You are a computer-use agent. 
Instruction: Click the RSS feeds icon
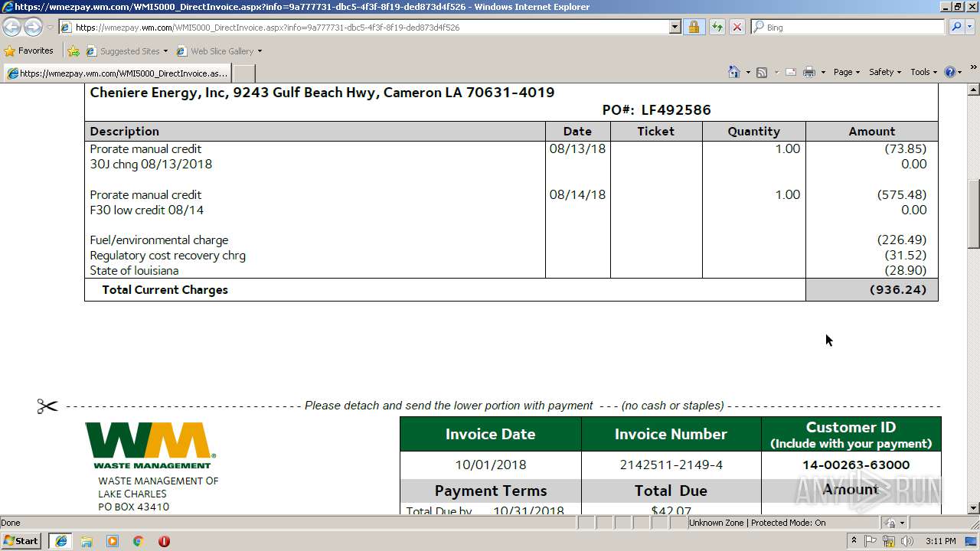(762, 72)
